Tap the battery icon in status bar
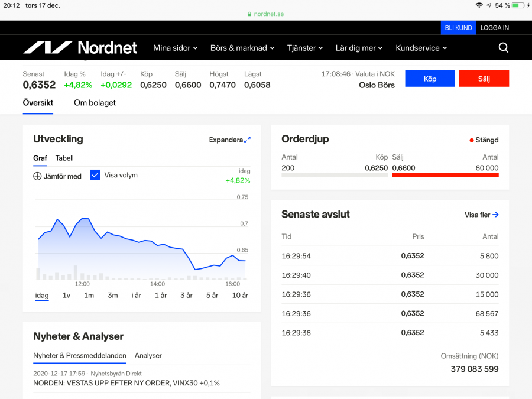The image size is (532, 399). click(518, 5)
